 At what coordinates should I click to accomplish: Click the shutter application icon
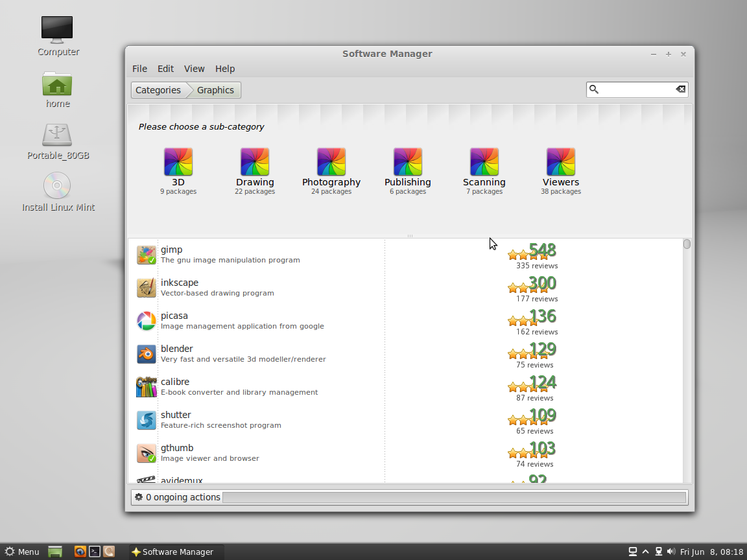point(147,420)
